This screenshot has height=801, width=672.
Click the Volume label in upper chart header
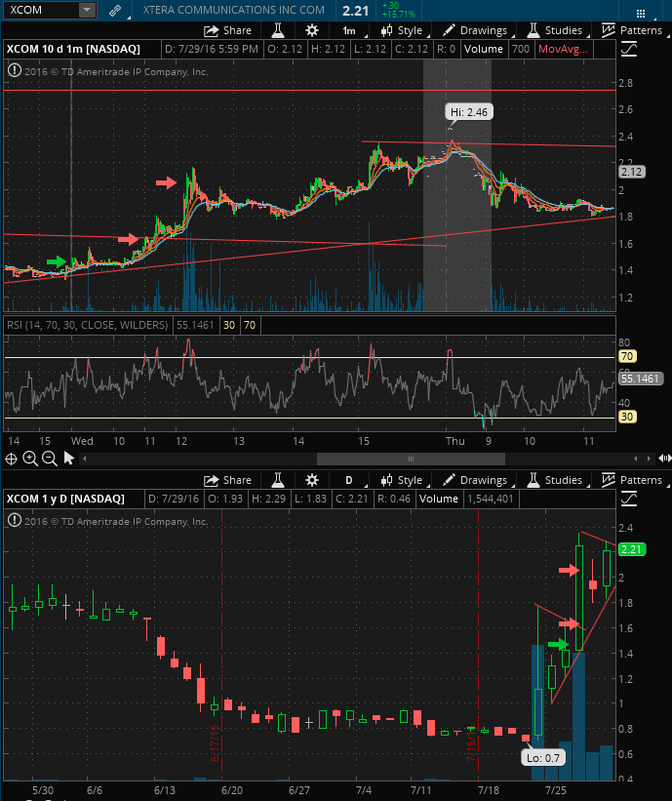coord(484,50)
